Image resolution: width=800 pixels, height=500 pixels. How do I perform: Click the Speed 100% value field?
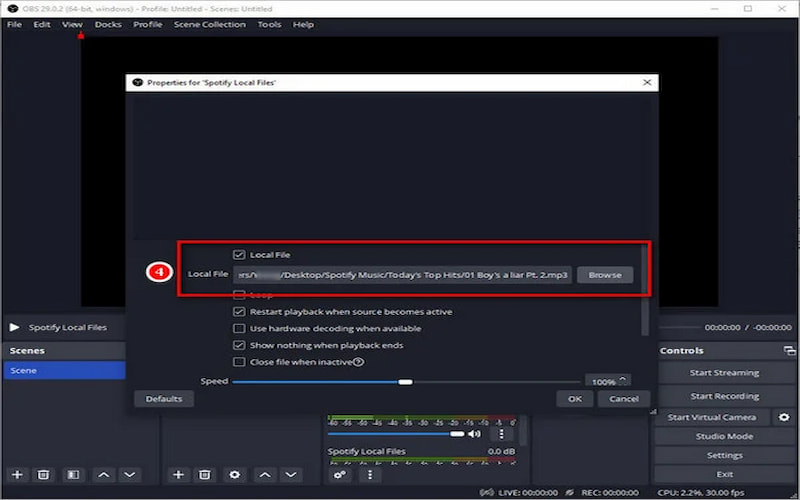[603, 381]
